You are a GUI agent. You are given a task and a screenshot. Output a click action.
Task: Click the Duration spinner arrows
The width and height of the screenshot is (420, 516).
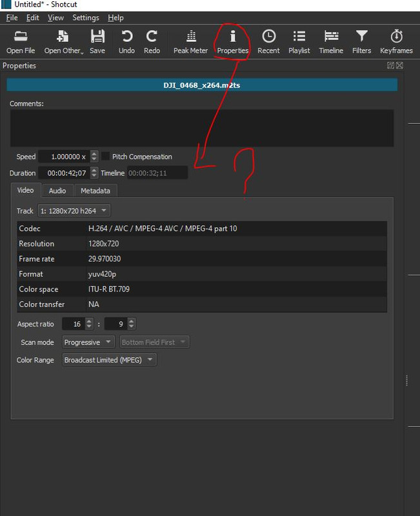tap(94, 173)
